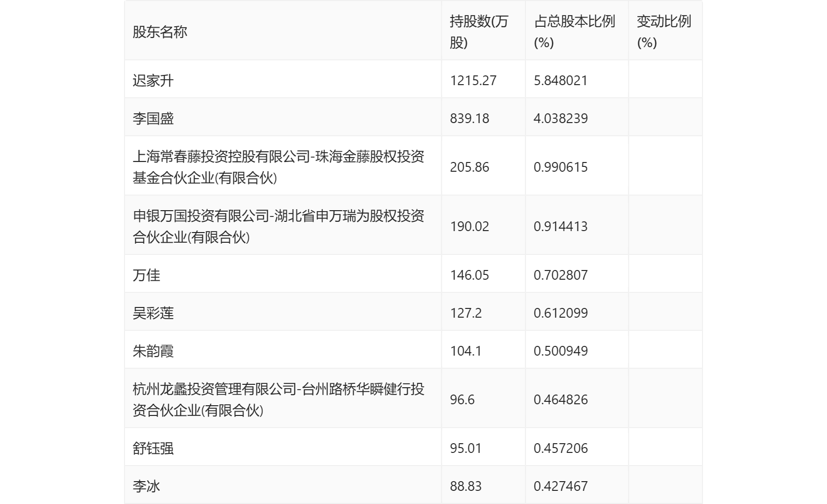Select shareholder name 李冰
Screen dimensions: 827x504
[x=146, y=486]
